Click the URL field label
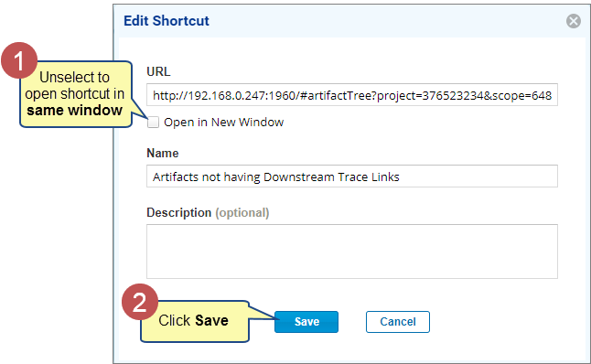The image size is (591, 364). (x=158, y=71)
